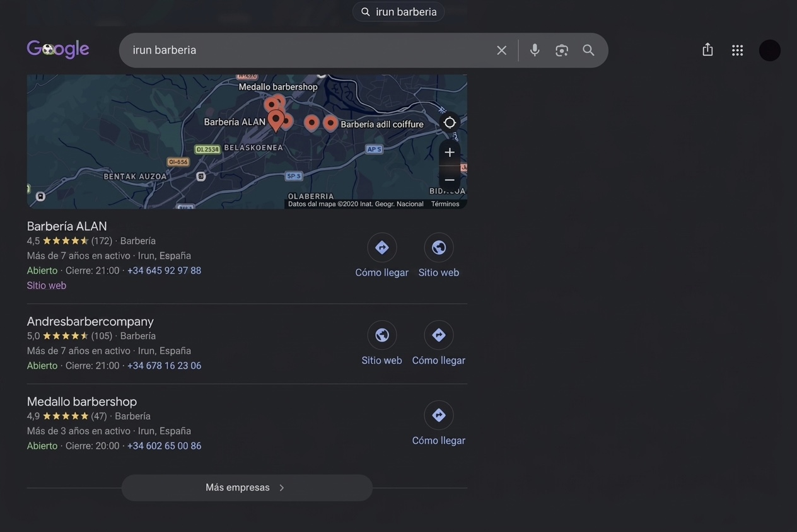Click the BENTAK AUZOA map label
The height and width of the screenshot is (532, 797).
tap(135, 176)
